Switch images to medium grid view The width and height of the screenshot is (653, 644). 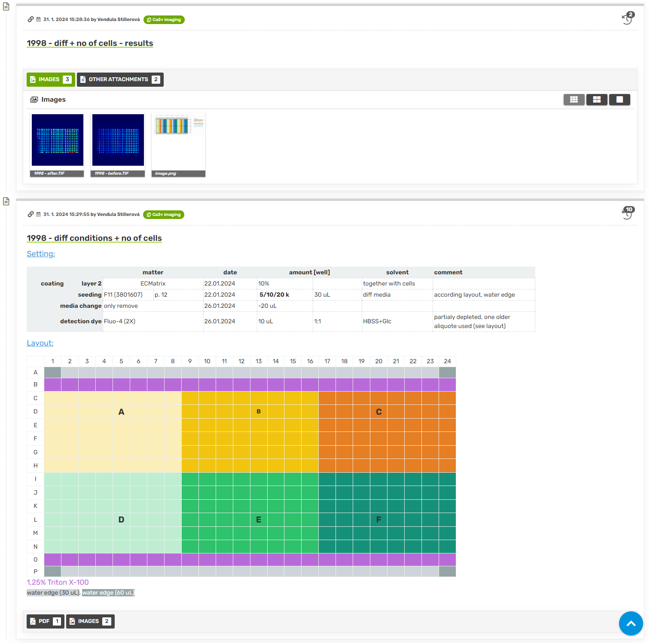[596, 100]
